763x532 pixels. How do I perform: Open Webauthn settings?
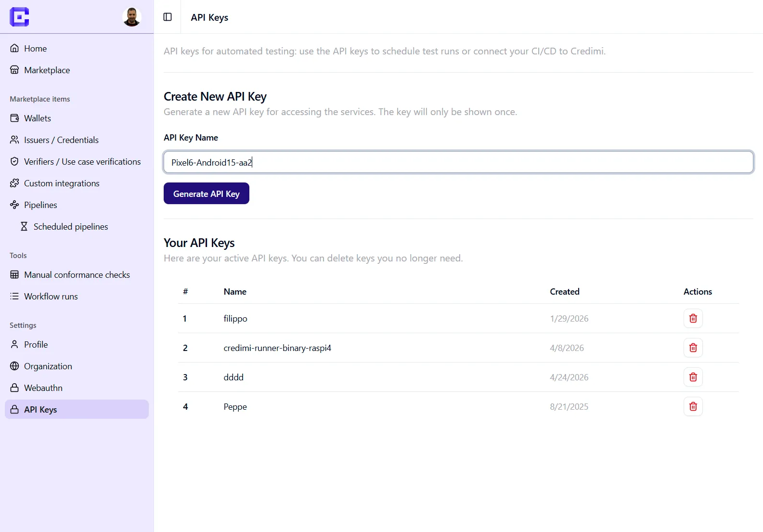click(x=77, y=388)
